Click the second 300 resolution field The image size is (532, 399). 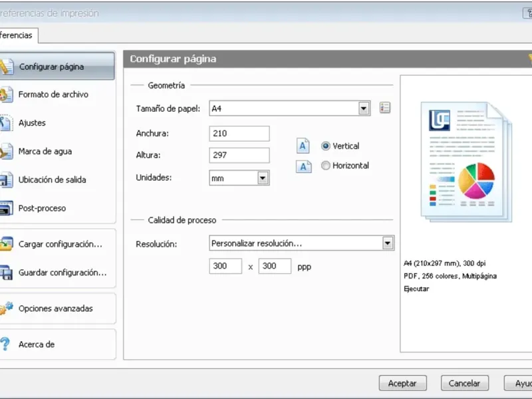click(275, 266)
